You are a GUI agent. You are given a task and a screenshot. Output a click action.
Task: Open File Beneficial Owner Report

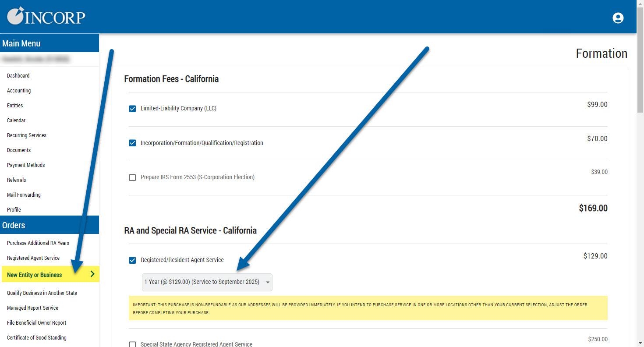tap(37, 323)
